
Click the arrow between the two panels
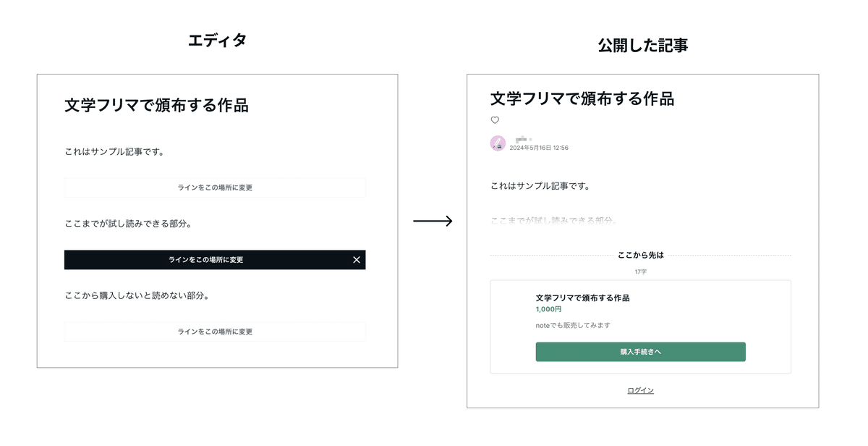pos(433,222)
